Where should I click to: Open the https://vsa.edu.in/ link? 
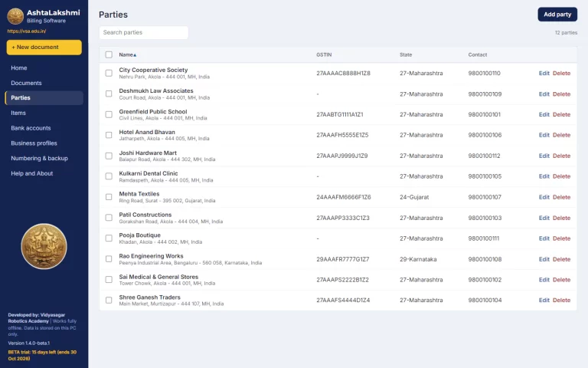[x=27, y=31]
